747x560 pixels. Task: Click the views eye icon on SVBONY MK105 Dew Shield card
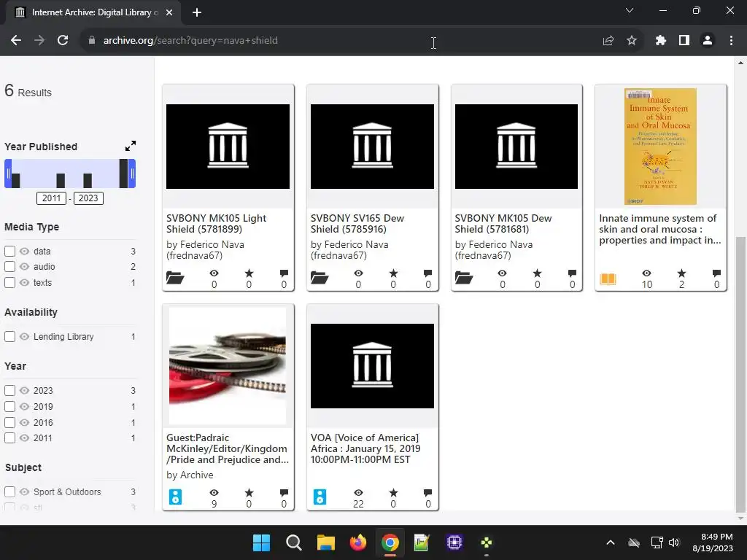(x=502, y=273)
